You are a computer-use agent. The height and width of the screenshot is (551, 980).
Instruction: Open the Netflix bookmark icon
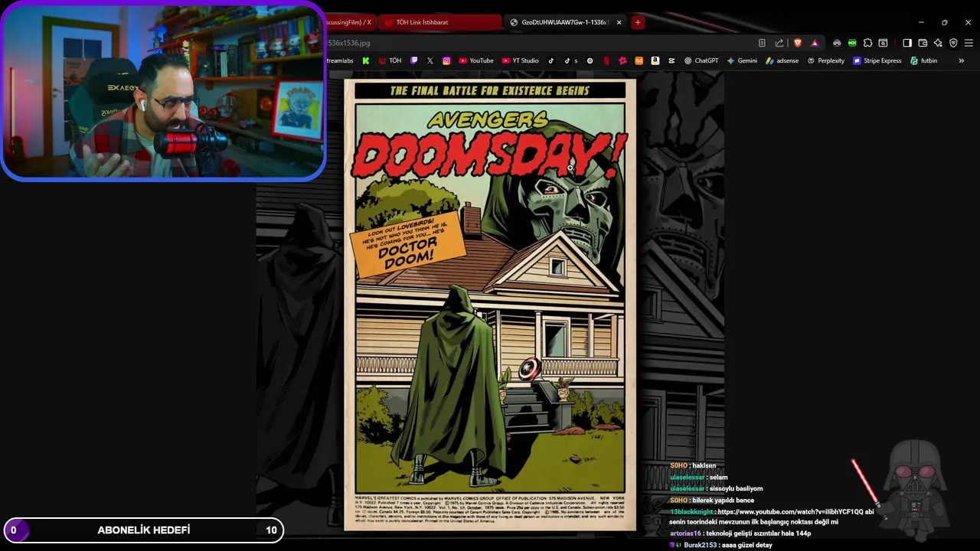(606, 60)
